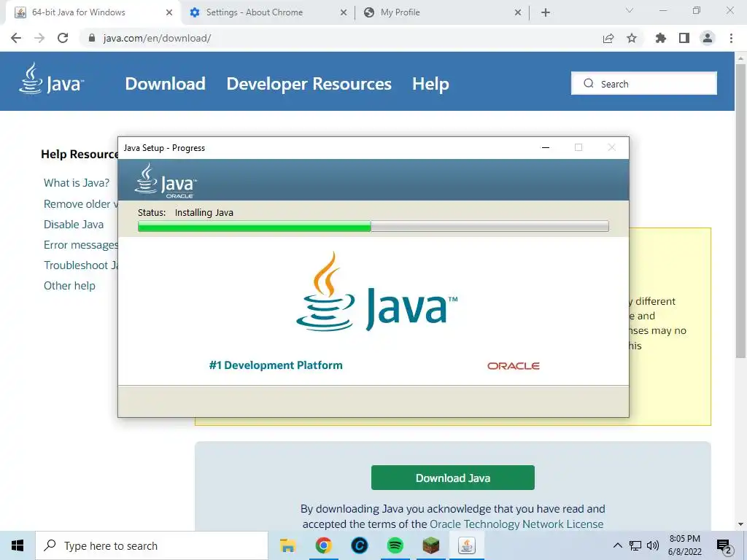Image resolution: width=747 pixels, height=560 pixels.
Task: Open the network status tray icon
Action: tap(635, 545)
